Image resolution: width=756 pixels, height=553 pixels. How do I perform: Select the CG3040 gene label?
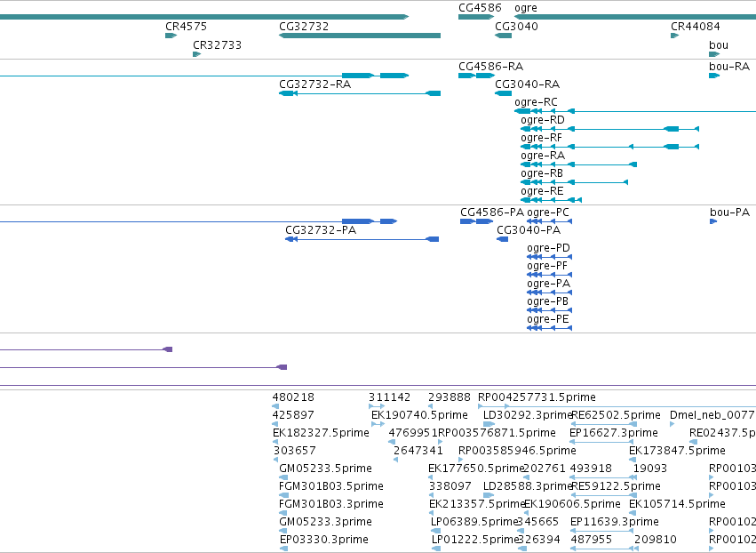tap(516, 27)
